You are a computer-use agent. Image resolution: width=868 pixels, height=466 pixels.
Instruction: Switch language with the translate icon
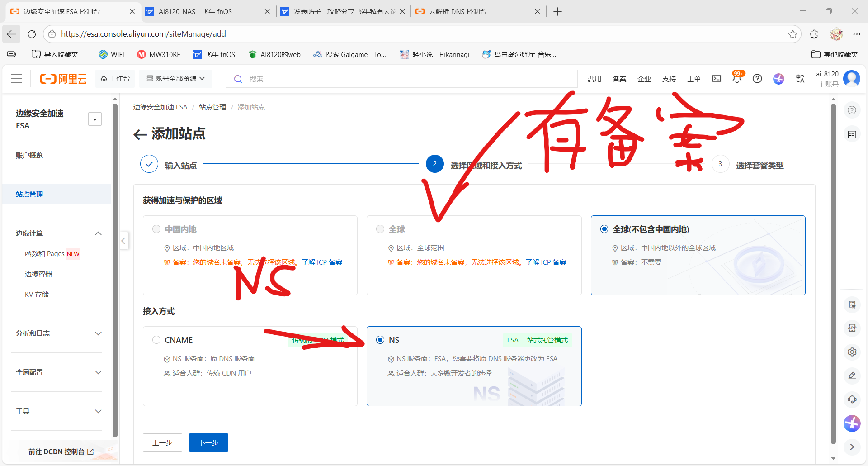coord(800,79)
